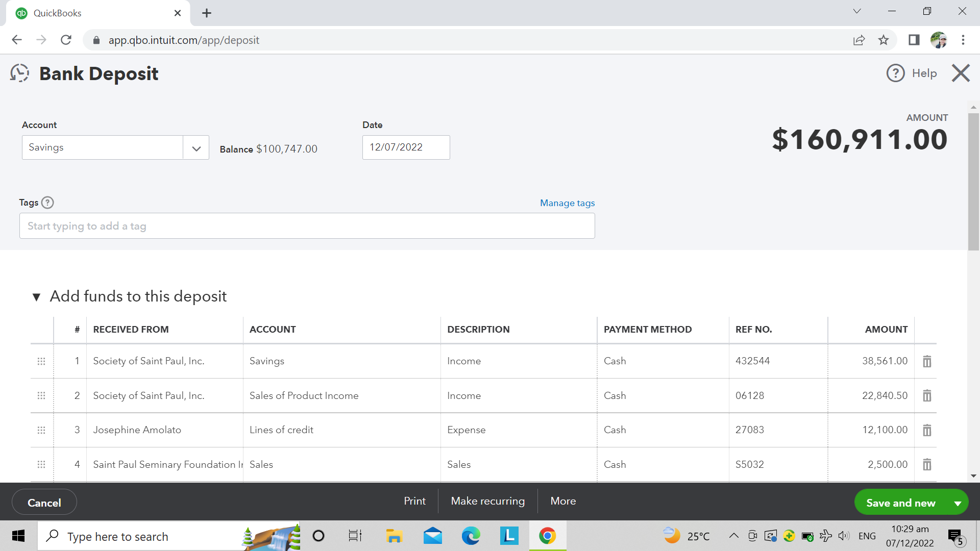
Task: Click the browser address bar URL
Action: [183, 40]
